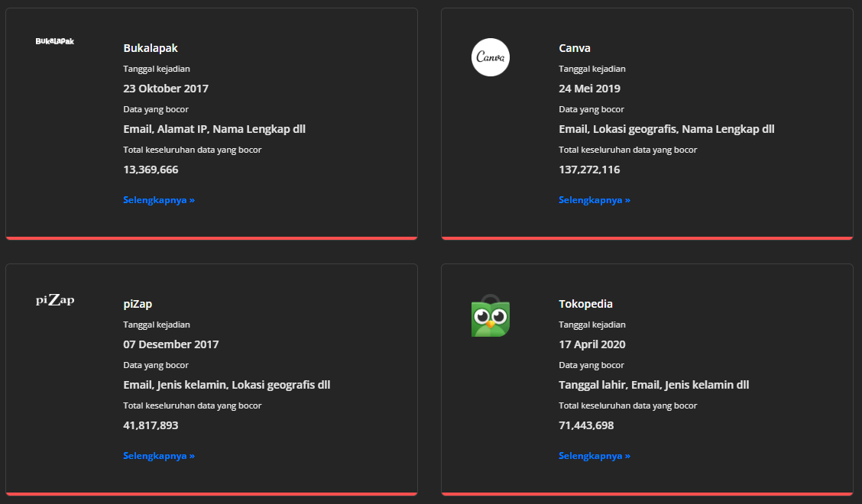This screenshot has width=862, height=504.
Task: Click 'Data yang bocor' label in Canva card
Action: 591,109
